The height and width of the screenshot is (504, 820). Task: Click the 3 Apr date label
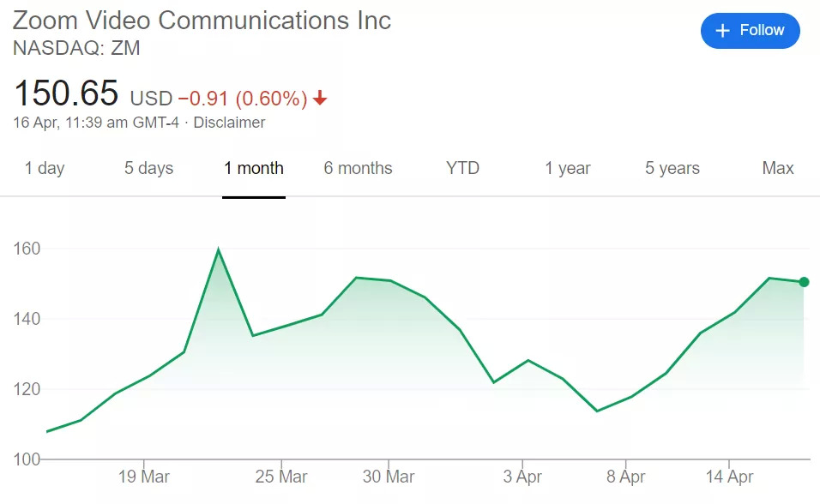pyautogui.click(x=522, y=477)
